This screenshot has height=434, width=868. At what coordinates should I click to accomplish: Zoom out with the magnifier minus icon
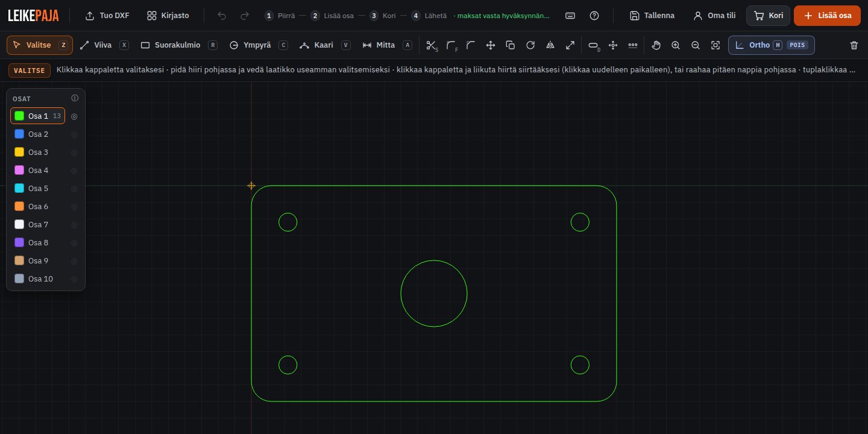pyautogui.click(x=696, y=45)
